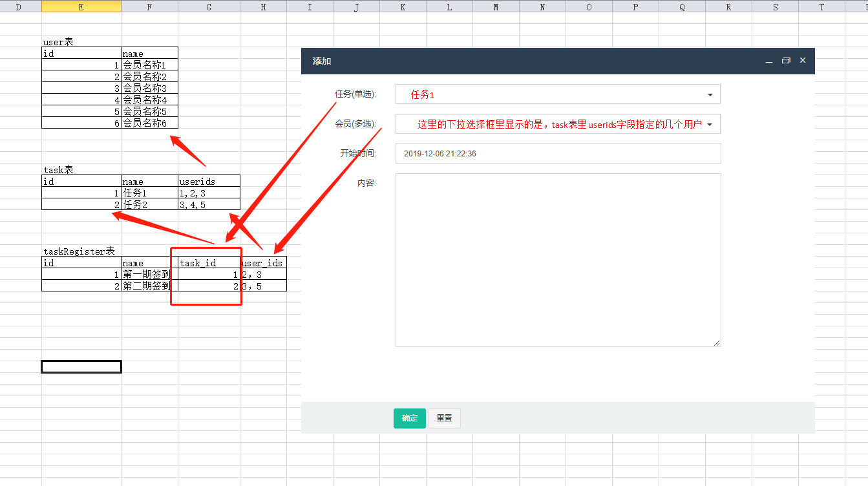This screenshot has height=486, width=868.
Task: Click the cell labeled task表
Action: point(81,169)
